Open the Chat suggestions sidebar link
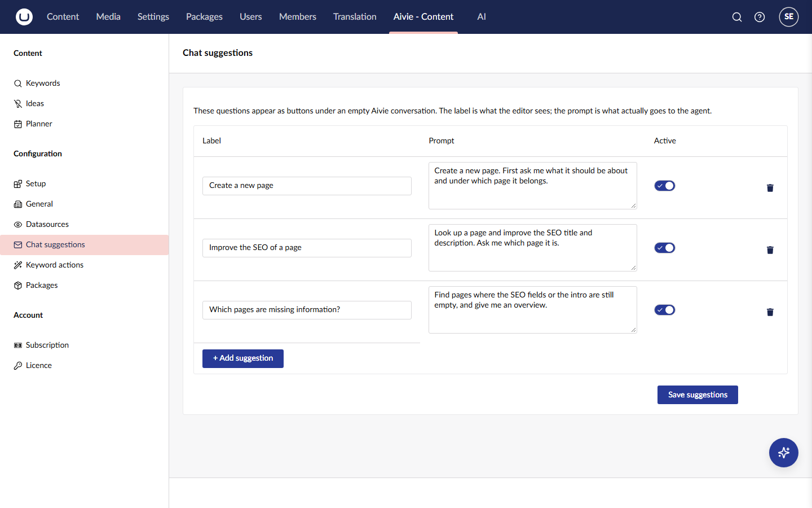812x508 pixels. point(85,245)
